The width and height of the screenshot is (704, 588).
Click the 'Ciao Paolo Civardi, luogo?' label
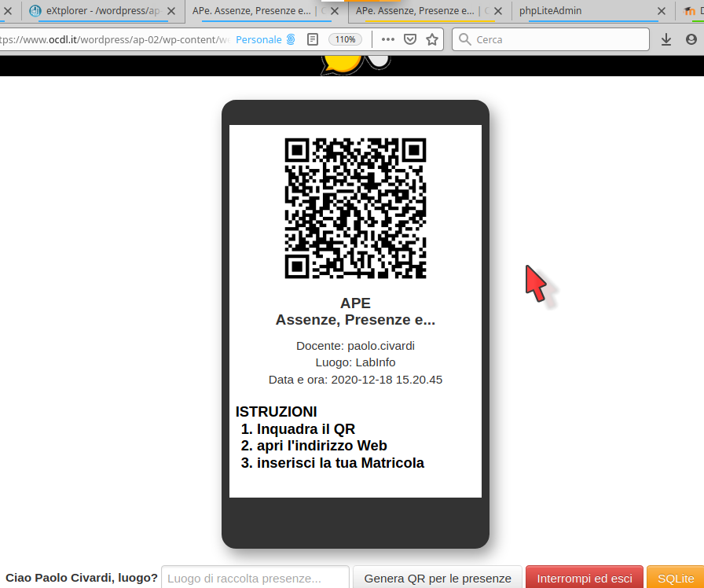click(x=81, y=578)
